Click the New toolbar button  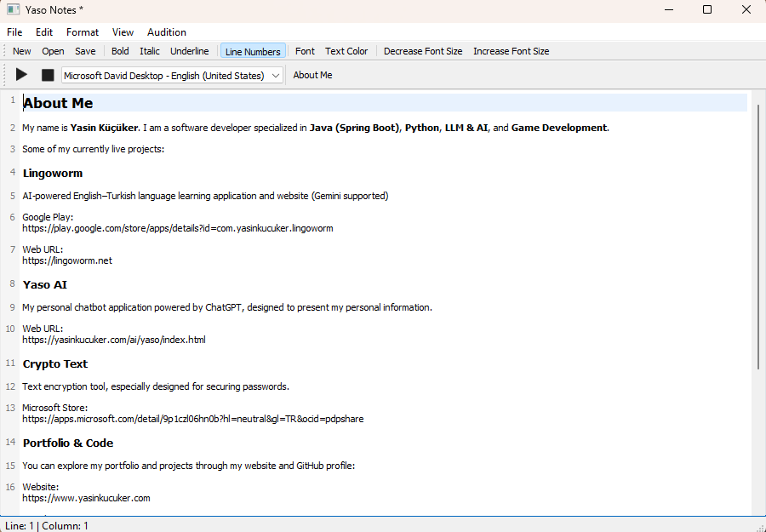tap(22, 51)
